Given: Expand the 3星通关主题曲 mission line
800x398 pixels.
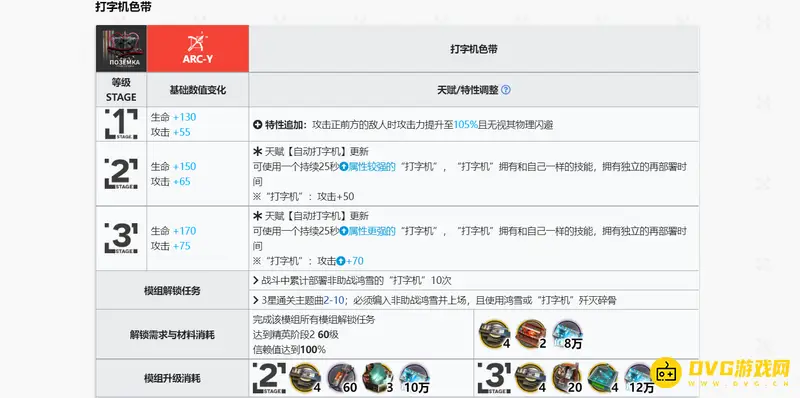Looking at the screenshot, I should coord(435,300).
